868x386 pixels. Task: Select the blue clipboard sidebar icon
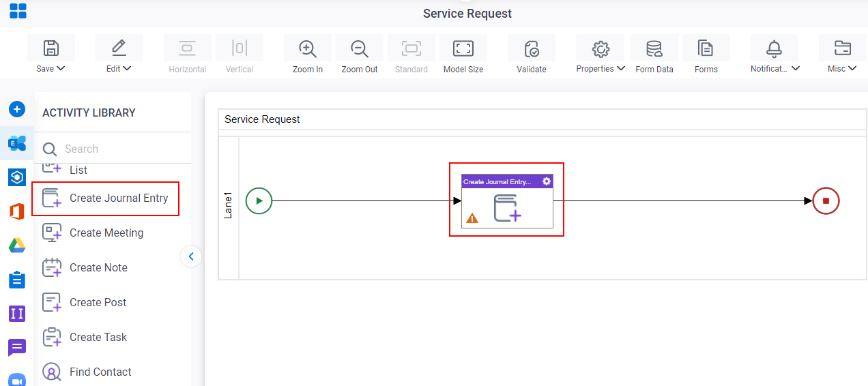(x=17, y=280)
